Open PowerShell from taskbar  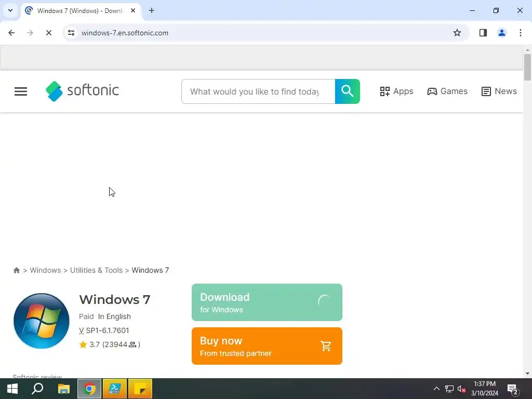[115, 389]
